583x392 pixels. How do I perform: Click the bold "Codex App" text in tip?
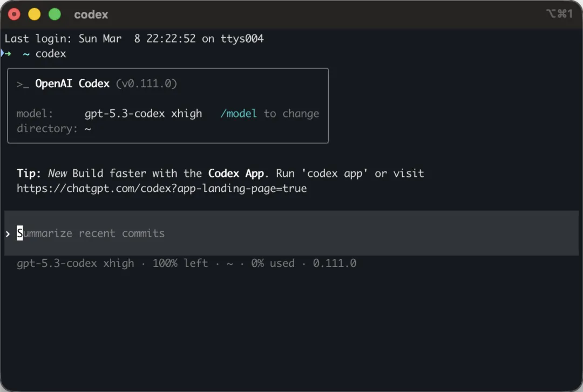[x=236, y=174]
